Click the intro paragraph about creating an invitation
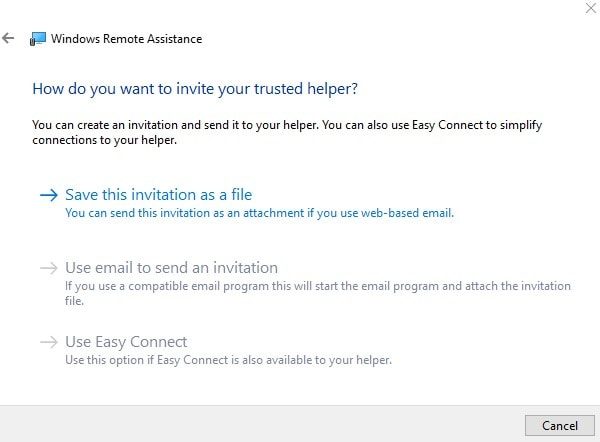 287,132
